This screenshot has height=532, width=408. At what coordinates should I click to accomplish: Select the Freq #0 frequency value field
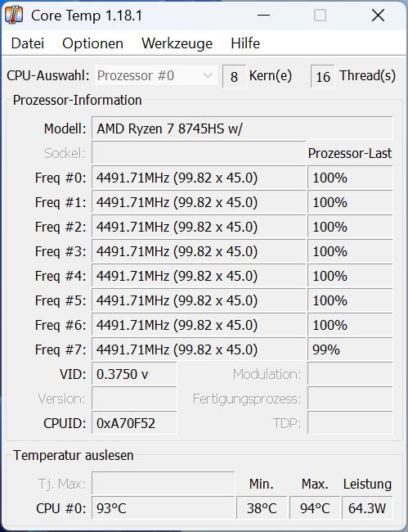(x=199, y=178)
